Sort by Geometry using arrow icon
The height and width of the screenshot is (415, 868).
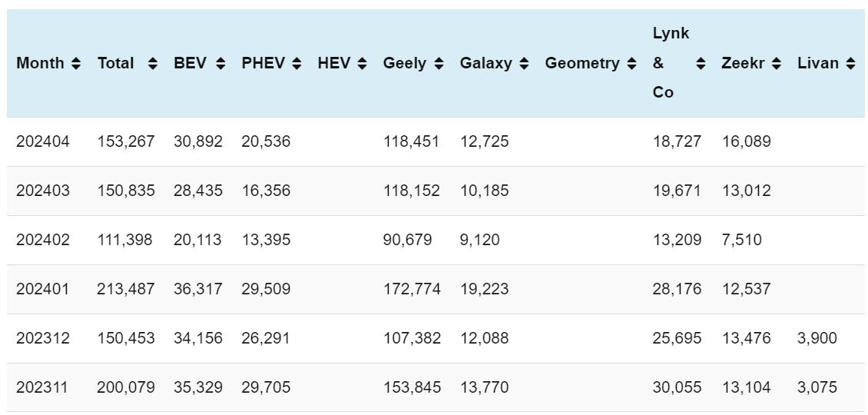631,64
